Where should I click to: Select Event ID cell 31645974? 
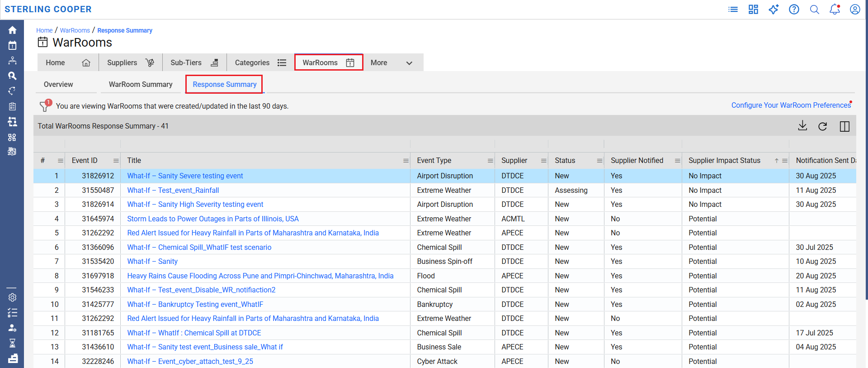(93, 219)
